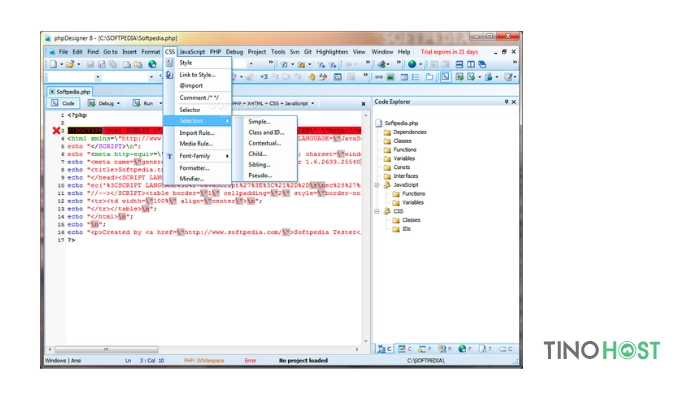Click the Run button
700x400 pixels.
(x=143, y=104)
